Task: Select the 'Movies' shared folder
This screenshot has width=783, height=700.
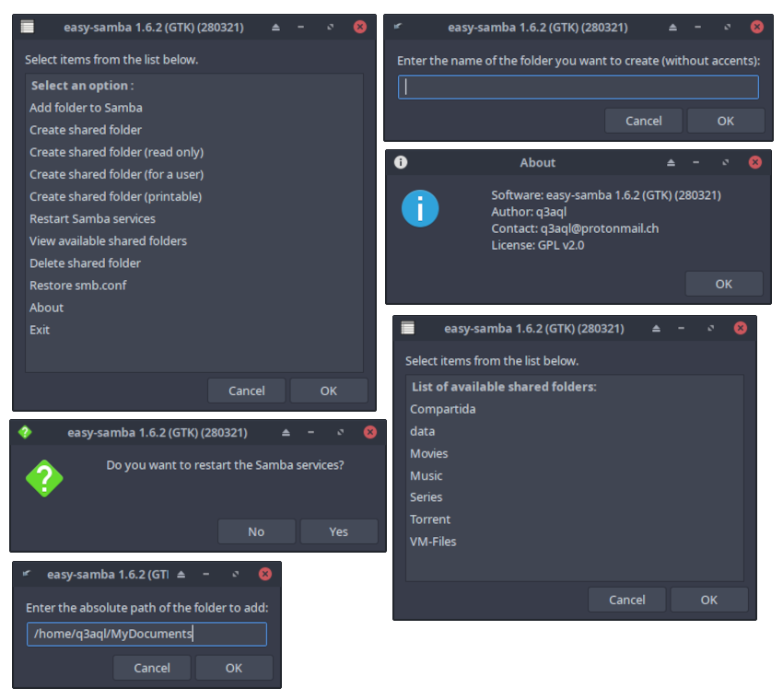Action: click(x=575, y=453)
